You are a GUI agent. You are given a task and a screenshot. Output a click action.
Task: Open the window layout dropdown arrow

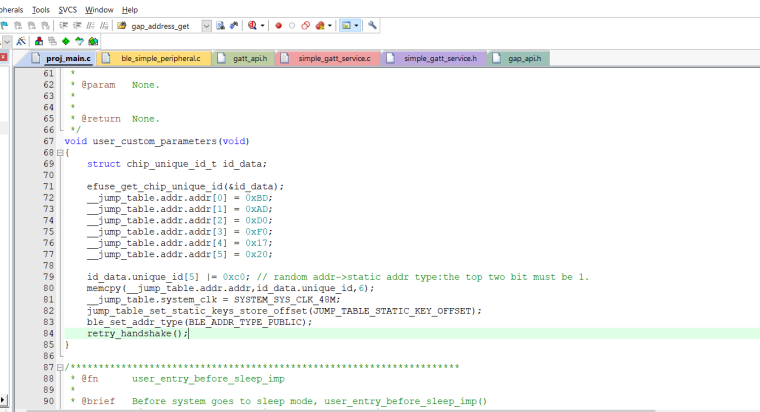coord(356,24)
